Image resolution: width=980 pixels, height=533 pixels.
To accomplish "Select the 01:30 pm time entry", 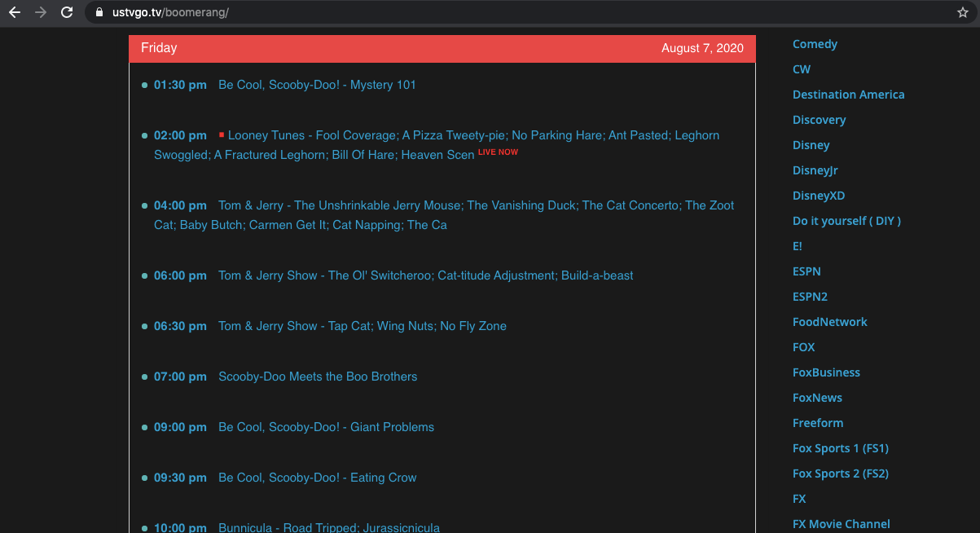I will [x=180, y=85].
